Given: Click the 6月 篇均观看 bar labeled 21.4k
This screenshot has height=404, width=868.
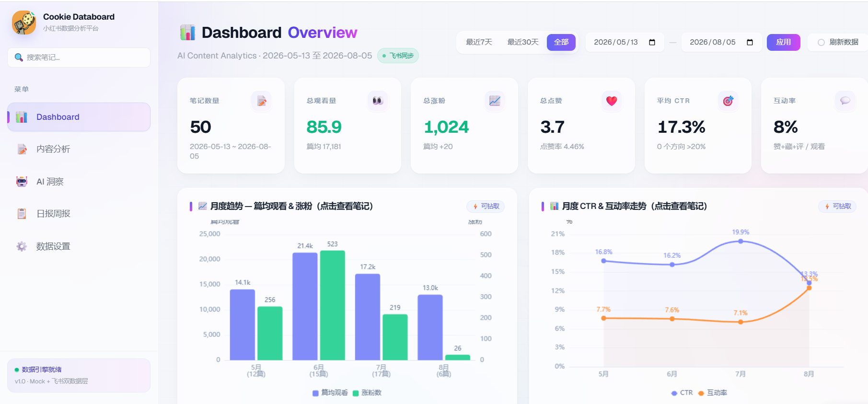Looking at the screenshot, I should click(x=305, y=306).
